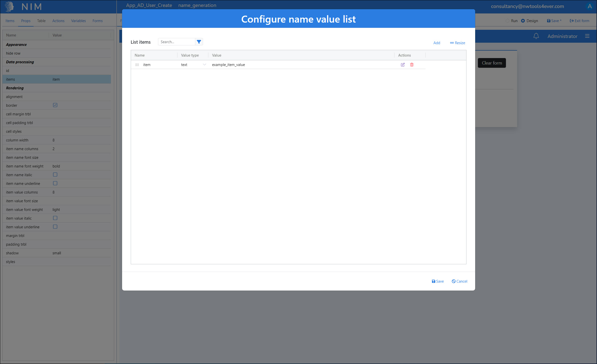This screenshot has height=364, width=597.
Task: Enable the item name italic checkbox
Action: pos(55,175)
